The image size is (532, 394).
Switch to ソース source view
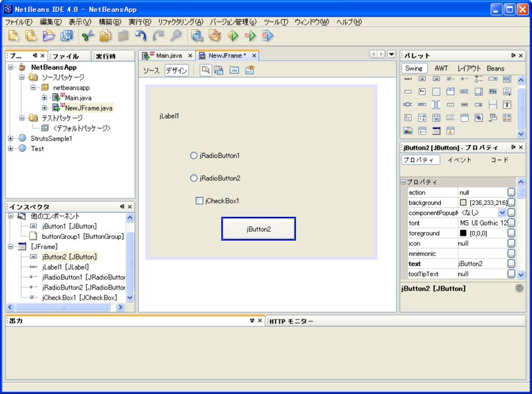click(x=152, y=70)
